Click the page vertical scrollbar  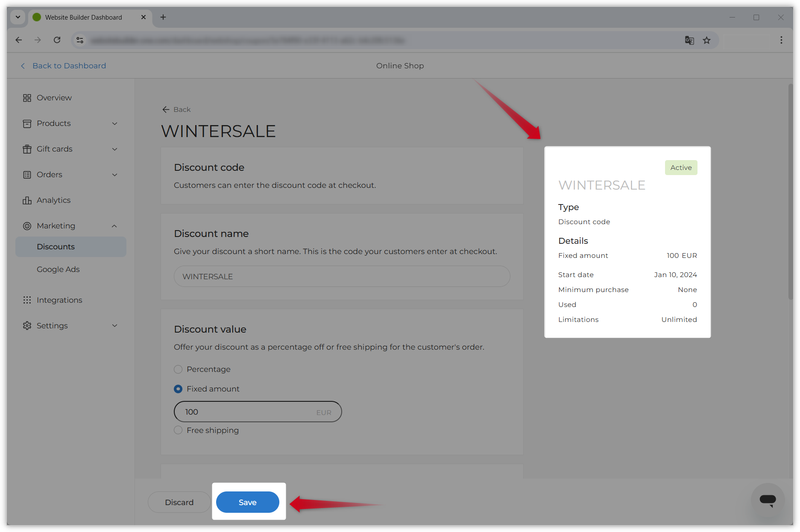790,192
